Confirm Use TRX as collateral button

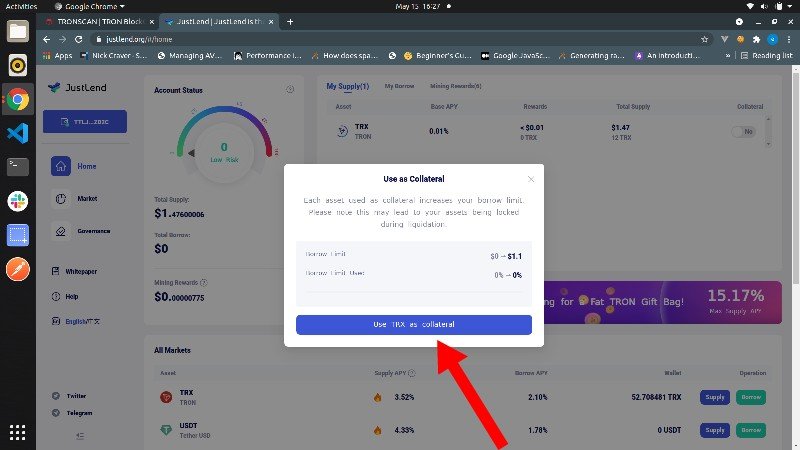tap(414, 324)
